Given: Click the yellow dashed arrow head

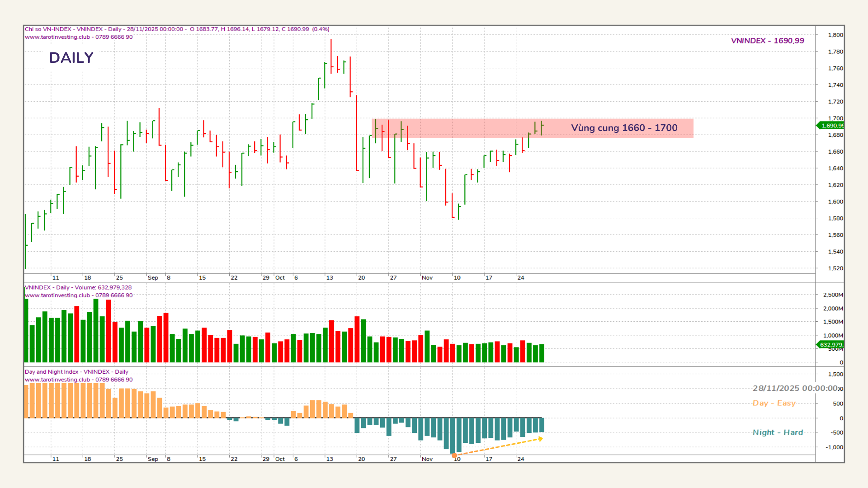Looking at the screenshot, I should pyautogui.click(x=540, y=439).
